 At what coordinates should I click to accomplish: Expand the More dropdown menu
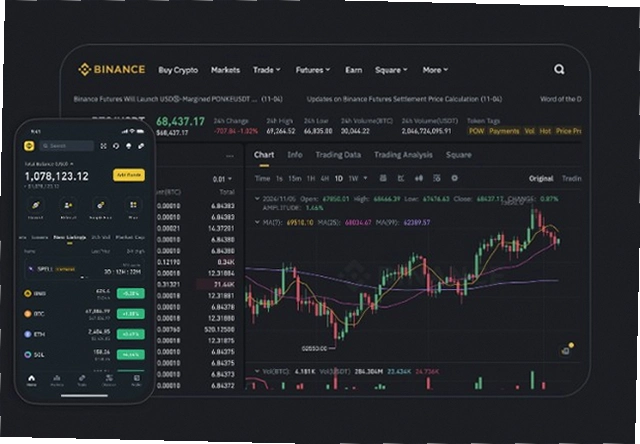pos(435,70)
